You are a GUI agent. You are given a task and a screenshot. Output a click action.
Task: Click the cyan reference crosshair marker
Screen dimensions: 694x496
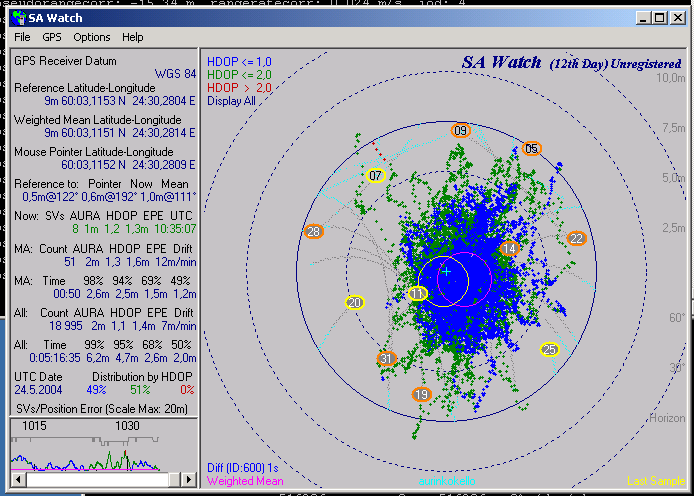(447, 271)
